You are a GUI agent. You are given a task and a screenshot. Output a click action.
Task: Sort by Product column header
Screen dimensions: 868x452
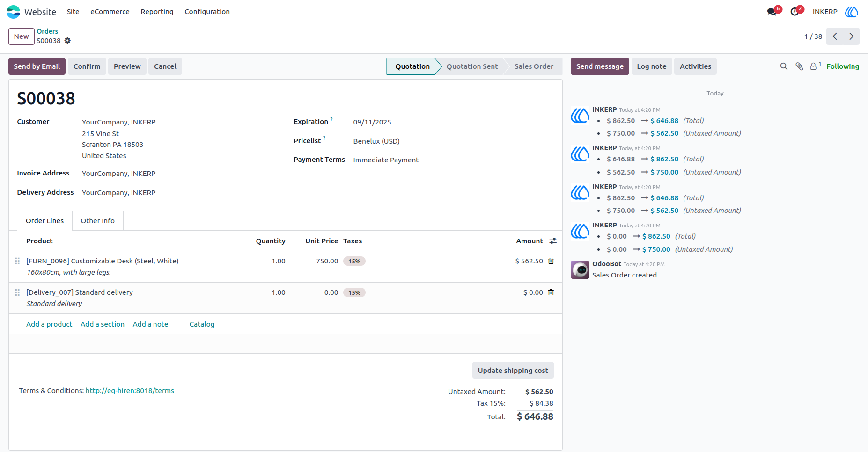[x=39, y=241]
